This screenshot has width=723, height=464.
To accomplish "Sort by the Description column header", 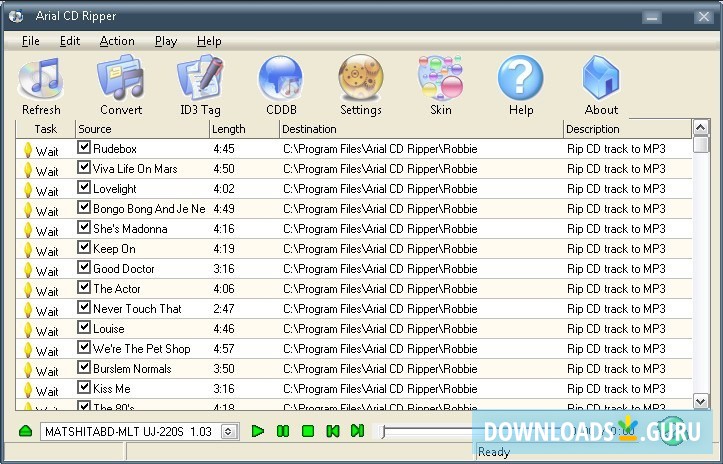I will (628, 129).
